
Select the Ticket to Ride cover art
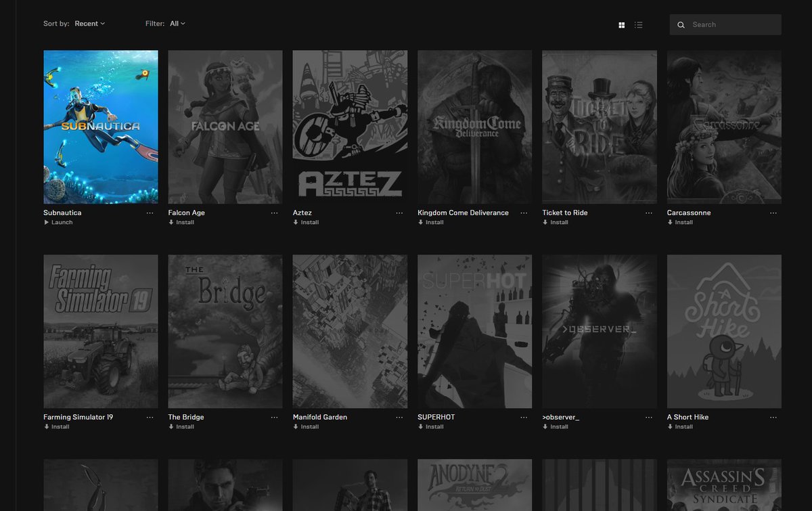pos(600,127)
